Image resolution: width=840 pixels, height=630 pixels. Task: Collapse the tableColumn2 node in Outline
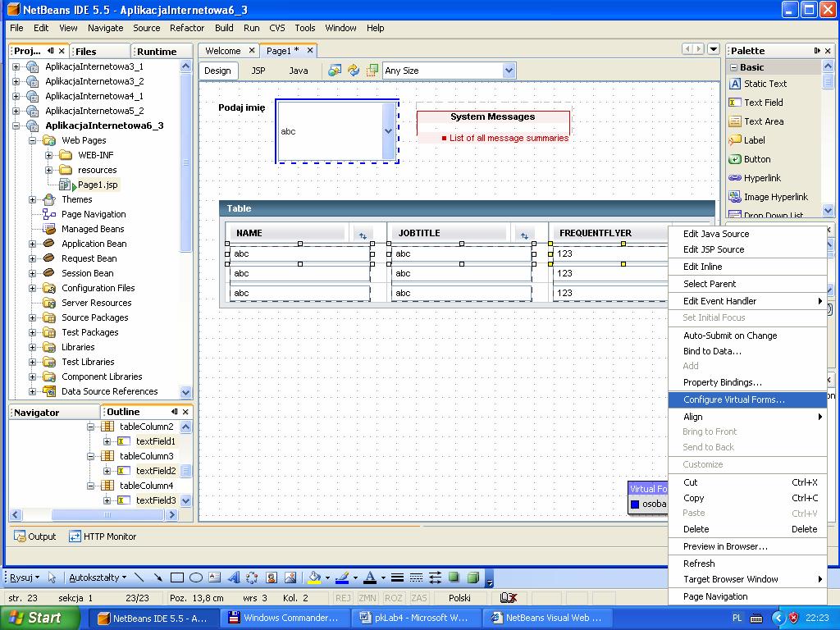click(90, 427)
